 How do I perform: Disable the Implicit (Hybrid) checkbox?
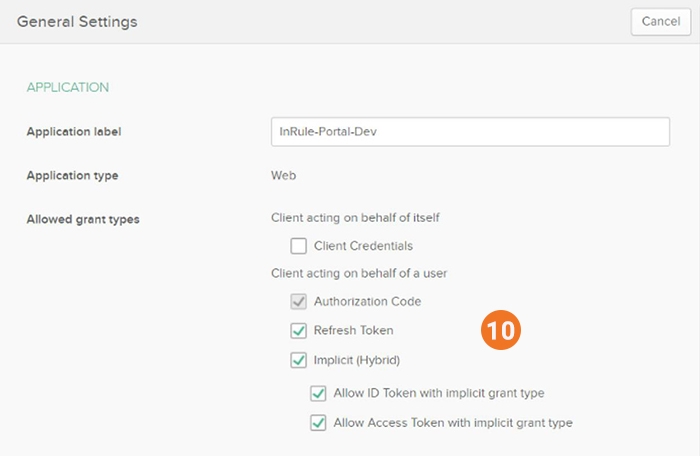point(298,360)
